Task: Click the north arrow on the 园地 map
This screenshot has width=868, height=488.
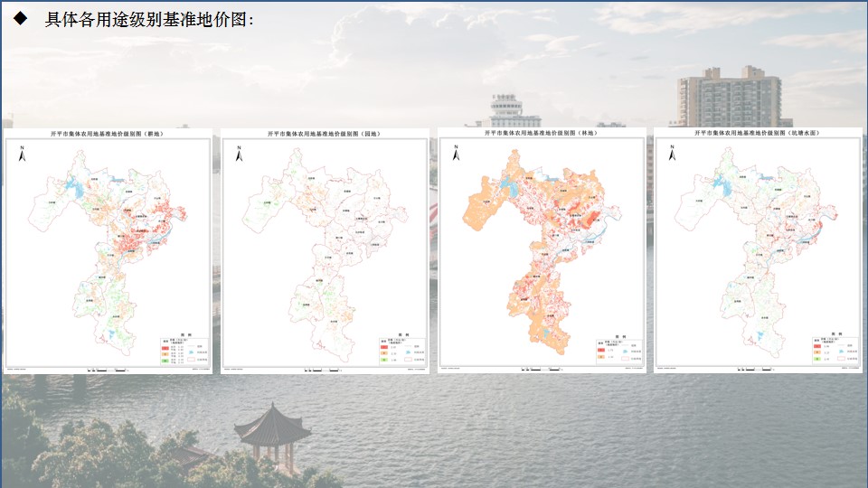Action: click(240, 154)
